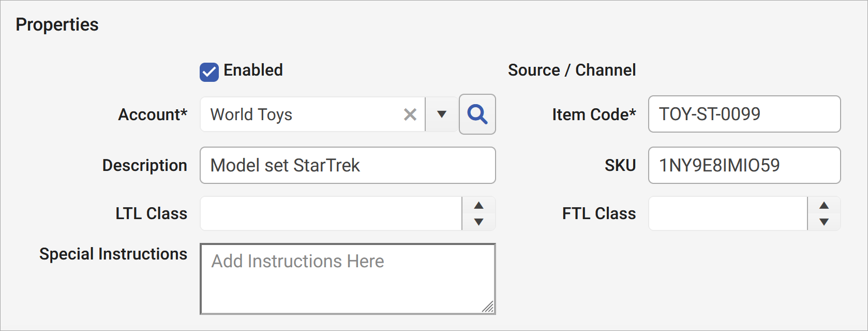This screenshot has height=331, width=868.
Task: Open the Account dropdown list
Action: (x=441, y=114)
